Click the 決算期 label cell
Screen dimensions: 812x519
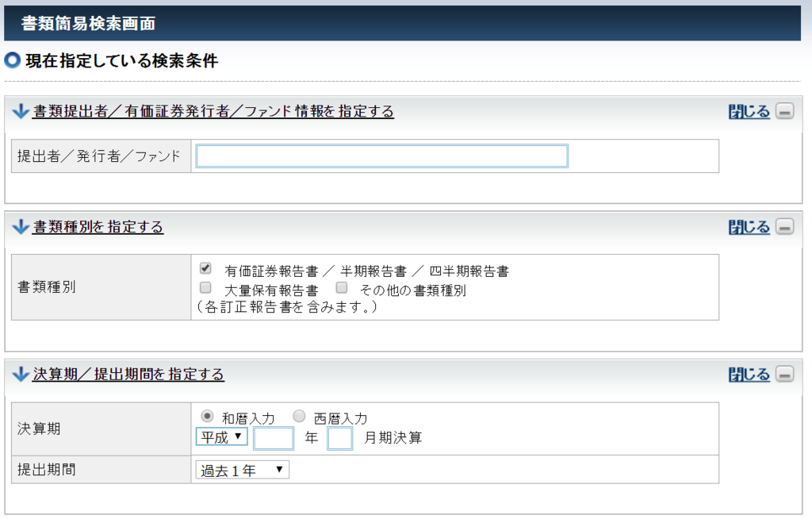pos(101,429)
